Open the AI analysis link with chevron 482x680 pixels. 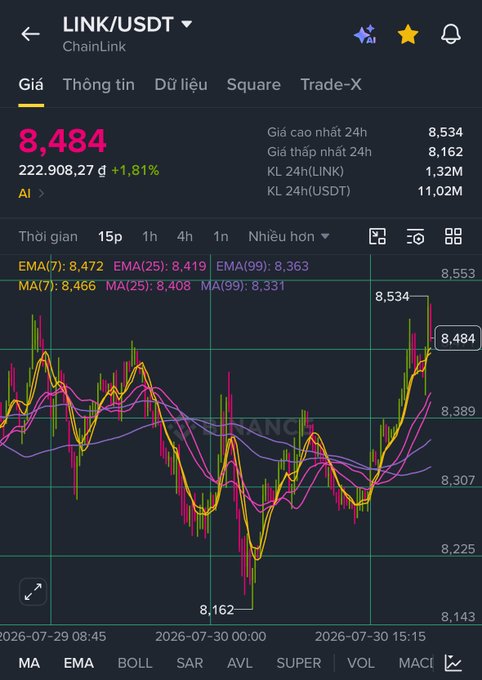pos(31,193)
